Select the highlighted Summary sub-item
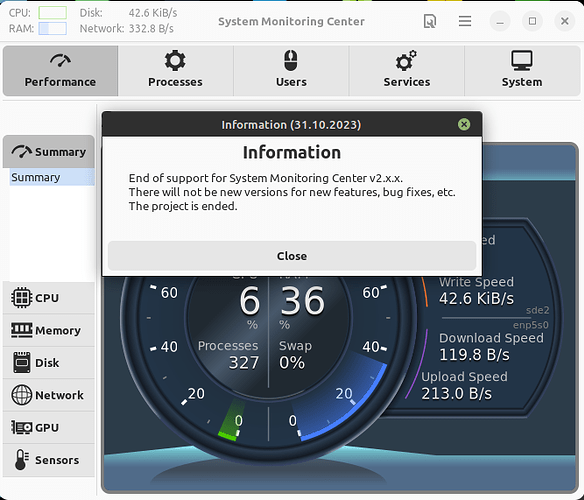 tap(52, 177)
